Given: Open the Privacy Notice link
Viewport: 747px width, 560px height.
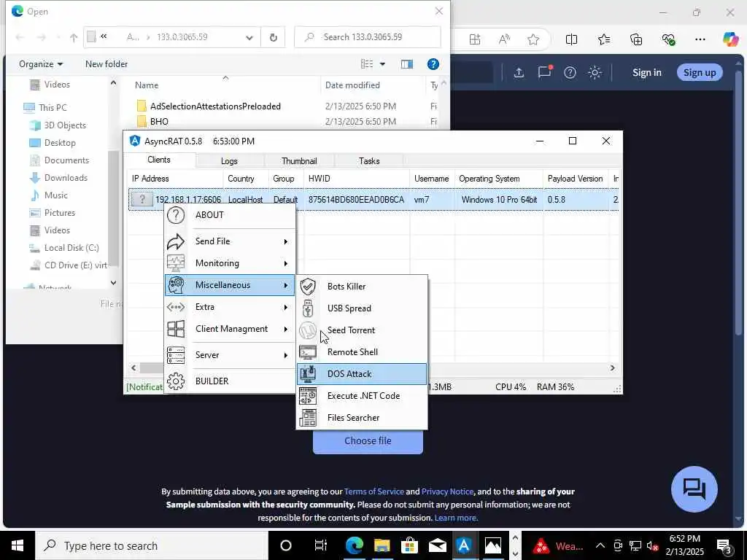Looking at the screenshot, I should (447, 491).
